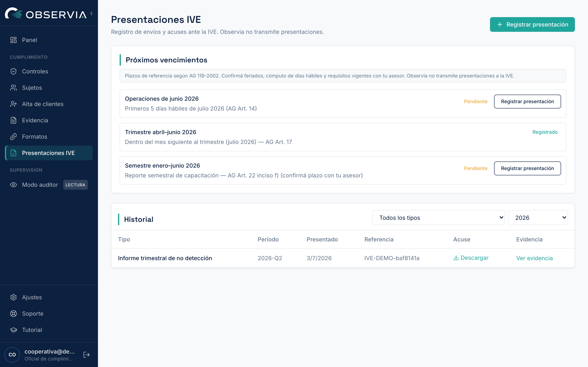Screen dimensions: 588x367
Task: Select Presentaciones IVE in the sidebar
Action: pos(49,153)
